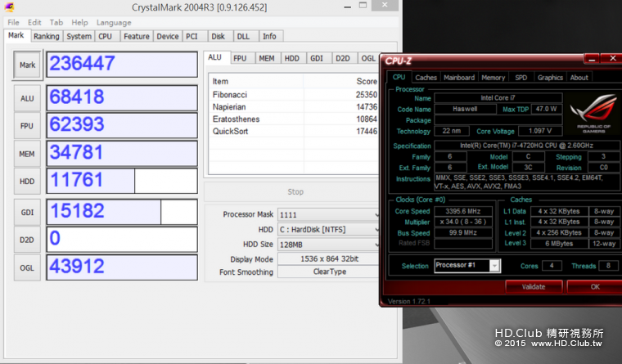Click the CrystalMark title bar app icon
The image size is (622, 364).
tap(9, 7)
